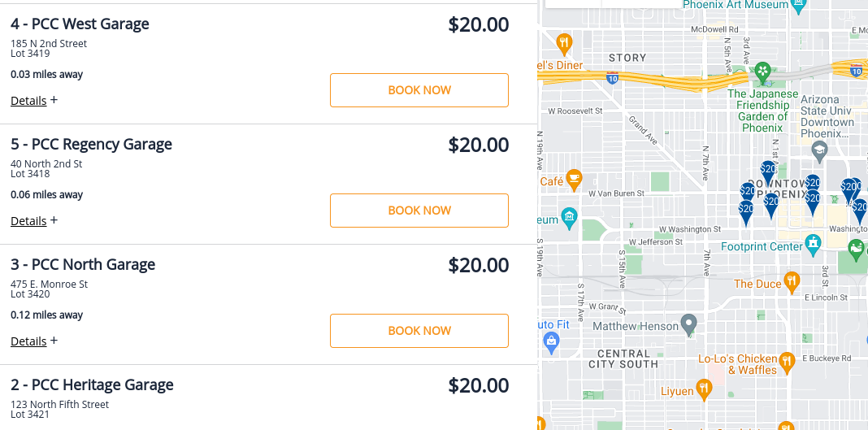
Task: Expand Details for PCC West Garage
Action: [33, 101]
